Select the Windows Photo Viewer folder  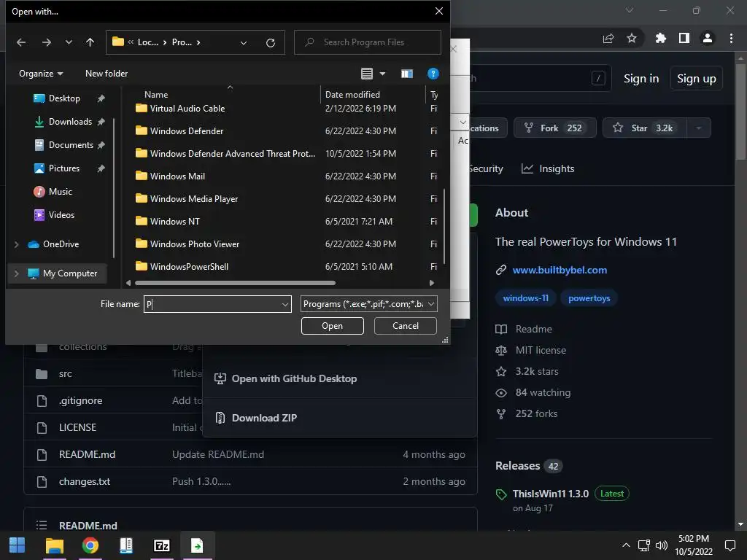click(194, 244)
